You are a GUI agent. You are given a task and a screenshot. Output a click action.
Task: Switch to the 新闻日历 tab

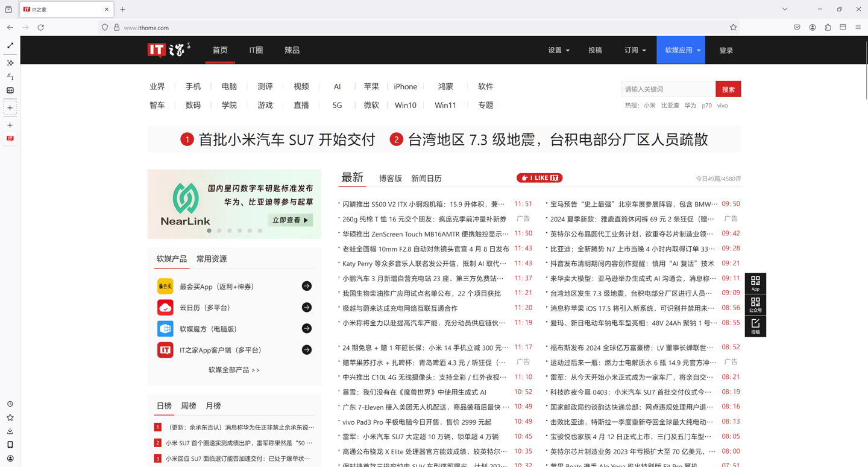tap(426, 179)
